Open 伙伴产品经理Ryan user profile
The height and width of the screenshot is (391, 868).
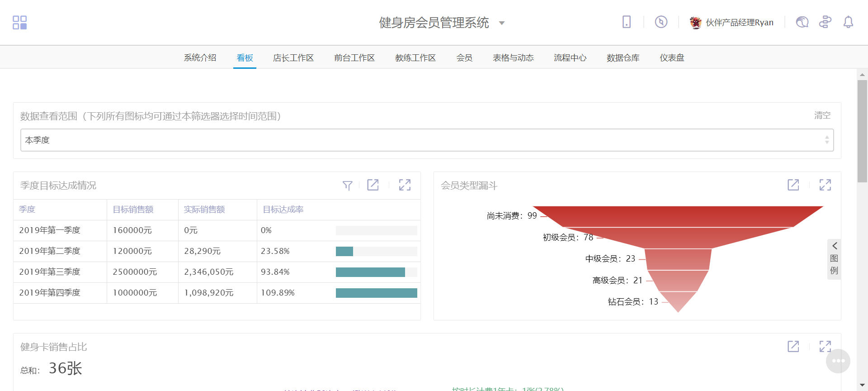[x=731, y=23]
